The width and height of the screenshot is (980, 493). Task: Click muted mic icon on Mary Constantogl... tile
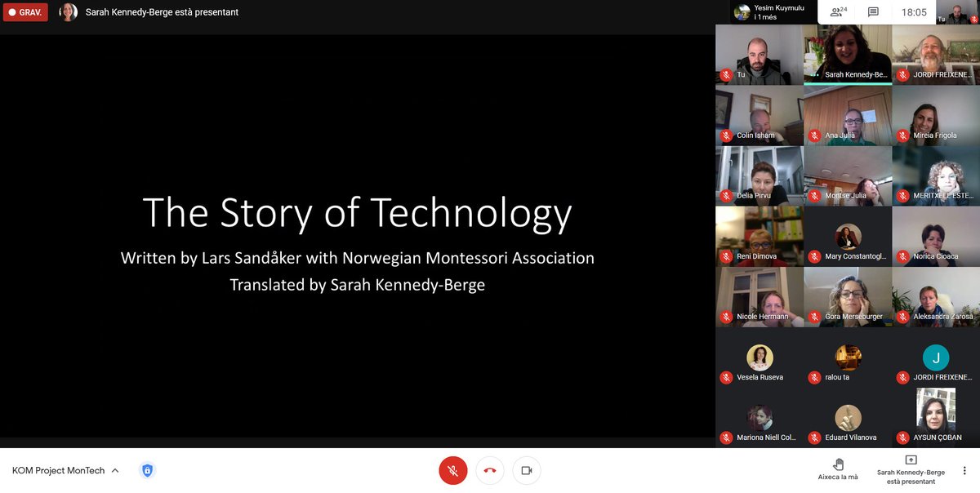[x=814, y=256]
